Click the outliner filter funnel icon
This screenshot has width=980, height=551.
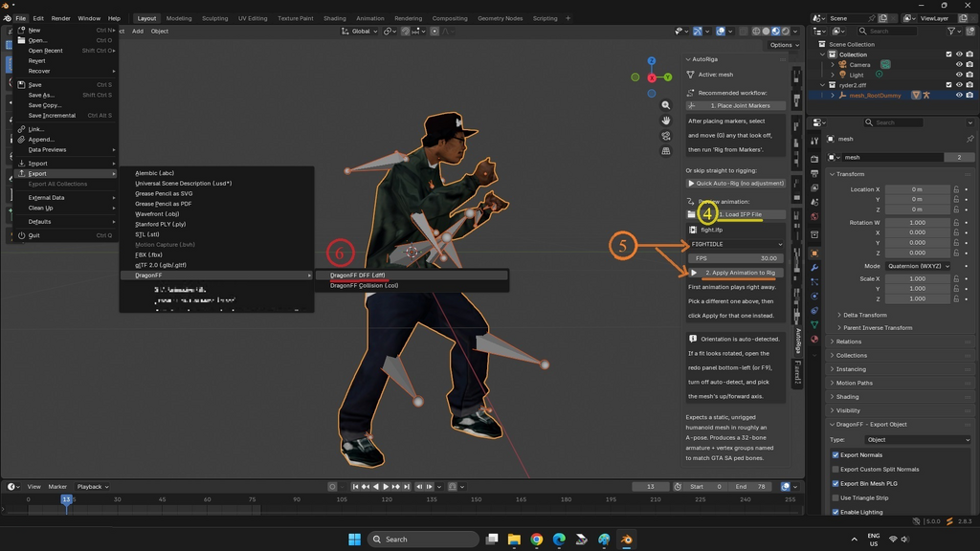[951, 31]
